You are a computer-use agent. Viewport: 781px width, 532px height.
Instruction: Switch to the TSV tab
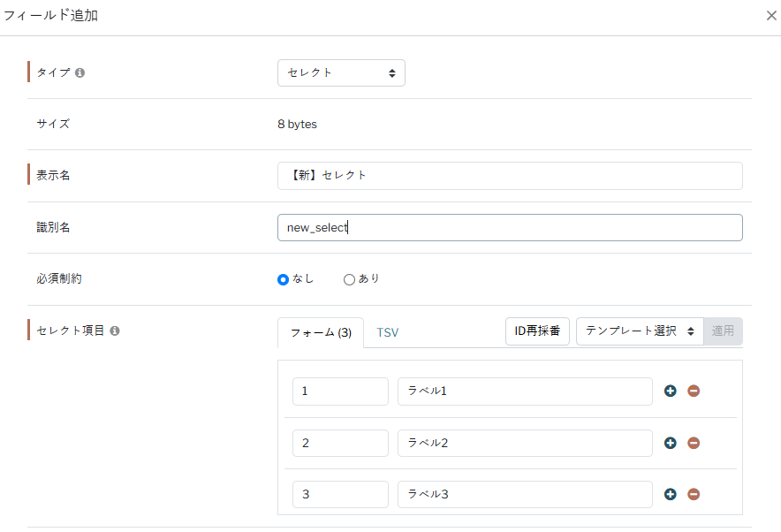coord(388,333)
